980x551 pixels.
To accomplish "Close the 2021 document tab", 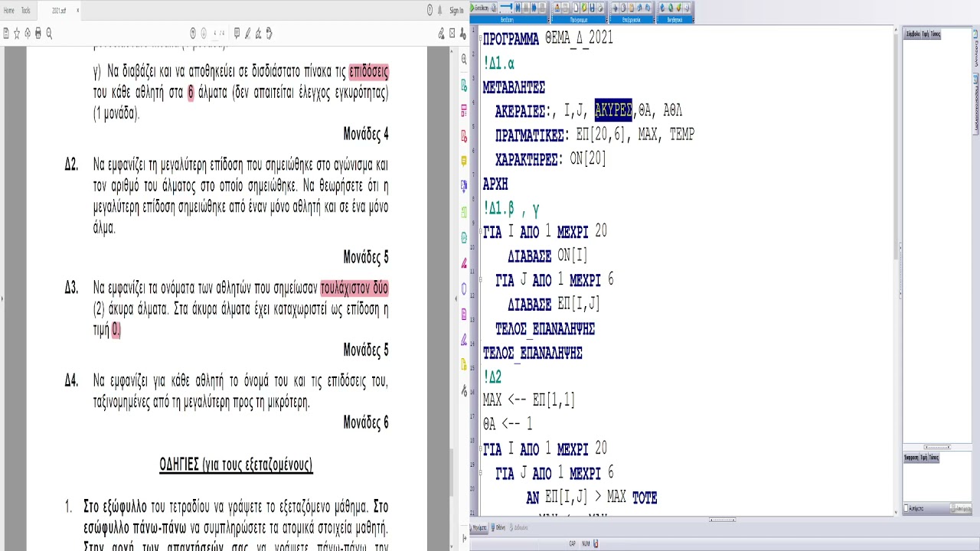I will (77, 10).
